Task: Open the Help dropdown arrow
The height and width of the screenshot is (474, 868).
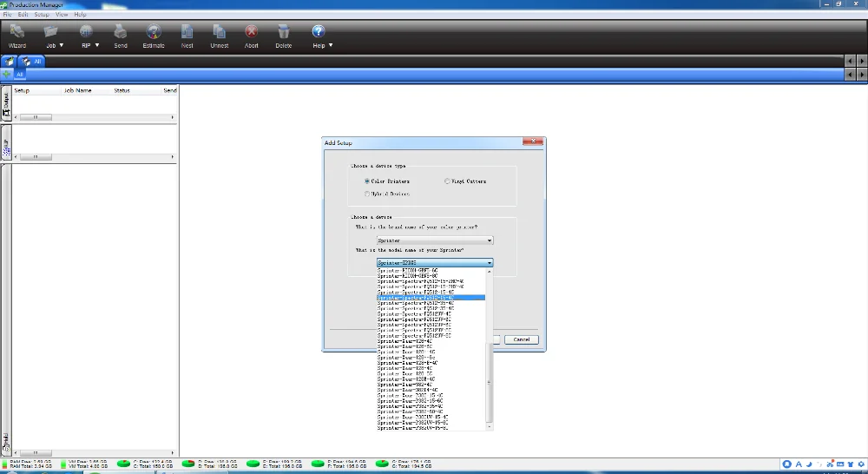Action: coord(331,45)
